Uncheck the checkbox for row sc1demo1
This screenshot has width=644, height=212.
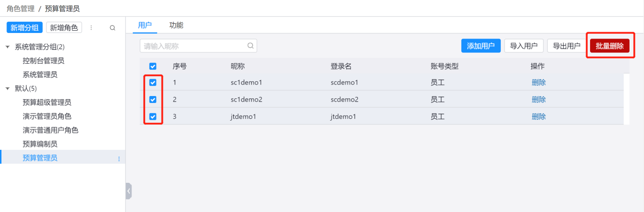(x=153, y=83)
